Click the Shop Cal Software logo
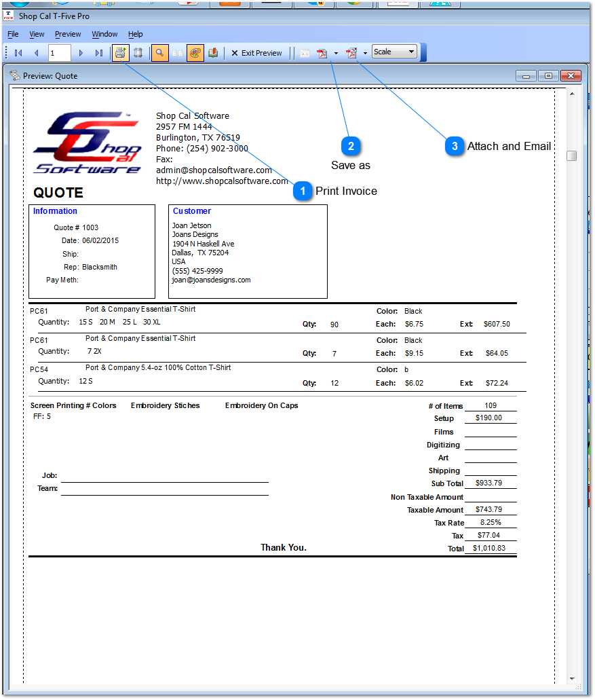 (x=88, y=143)
